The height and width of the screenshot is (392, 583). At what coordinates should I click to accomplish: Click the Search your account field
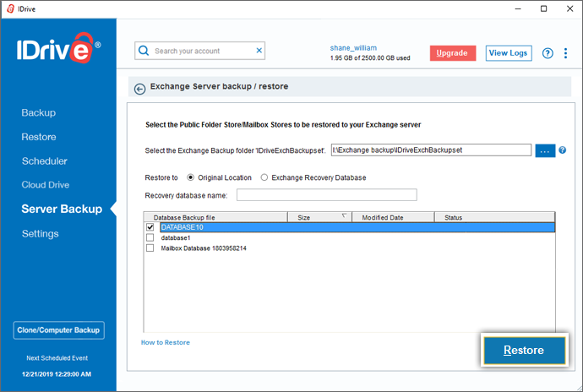199,51
